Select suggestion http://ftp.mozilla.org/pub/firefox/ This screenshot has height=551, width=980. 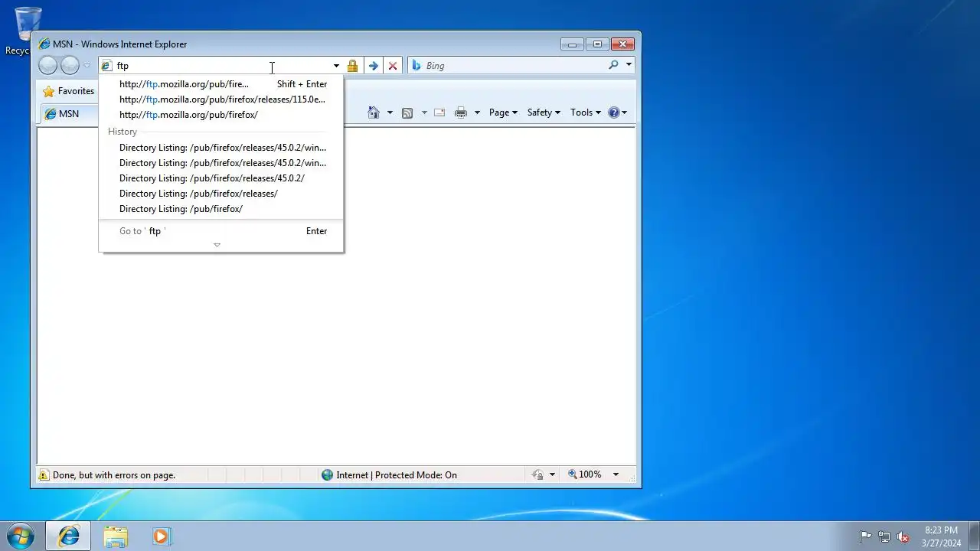click(221, 115)
